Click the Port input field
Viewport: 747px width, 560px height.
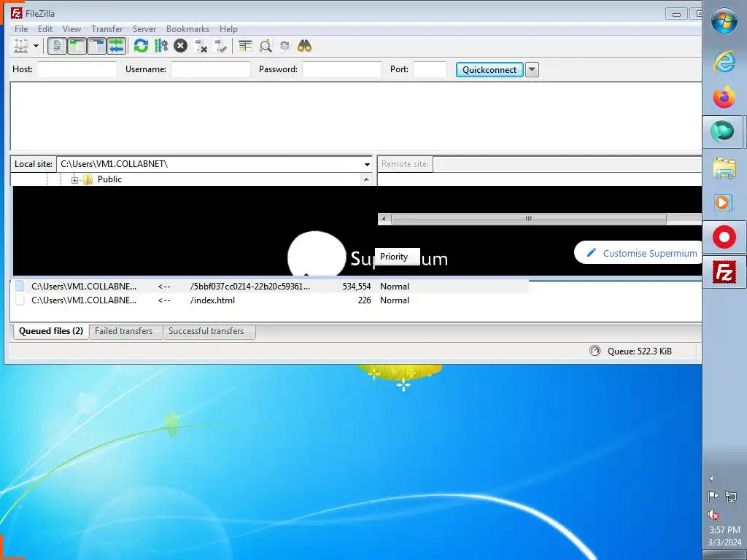(430, 69)
